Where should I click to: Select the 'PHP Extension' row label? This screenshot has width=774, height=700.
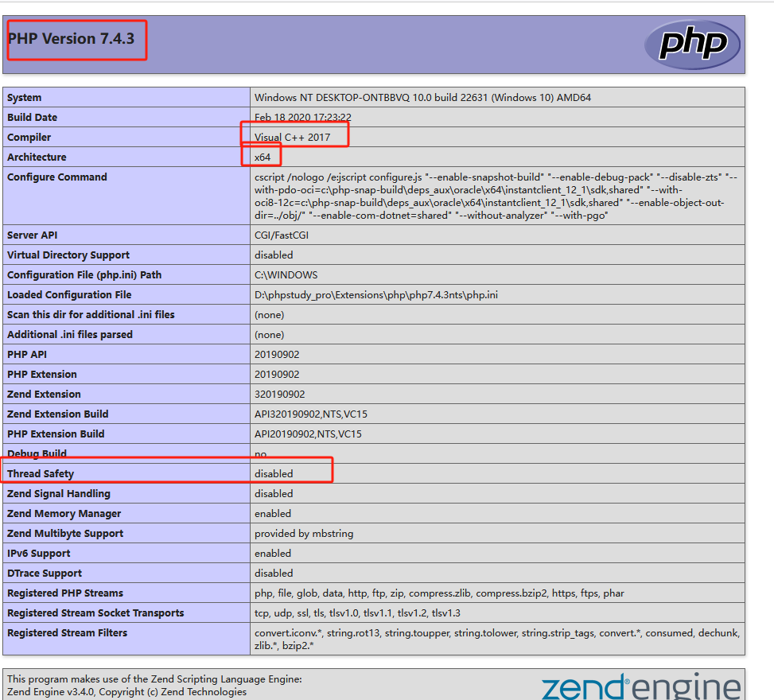[x=42, y=374]
